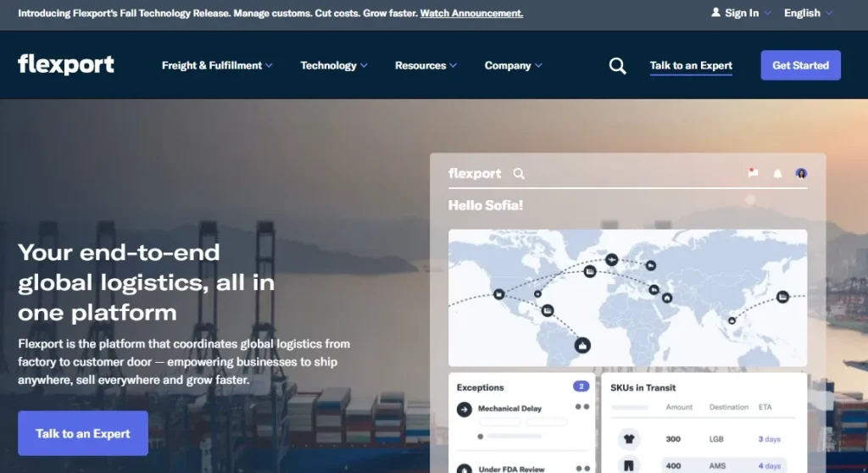This screenshot has height=473, width=868.
Task: Click the Flexport wordmark inside the dashboard preview
Action: 475,174
